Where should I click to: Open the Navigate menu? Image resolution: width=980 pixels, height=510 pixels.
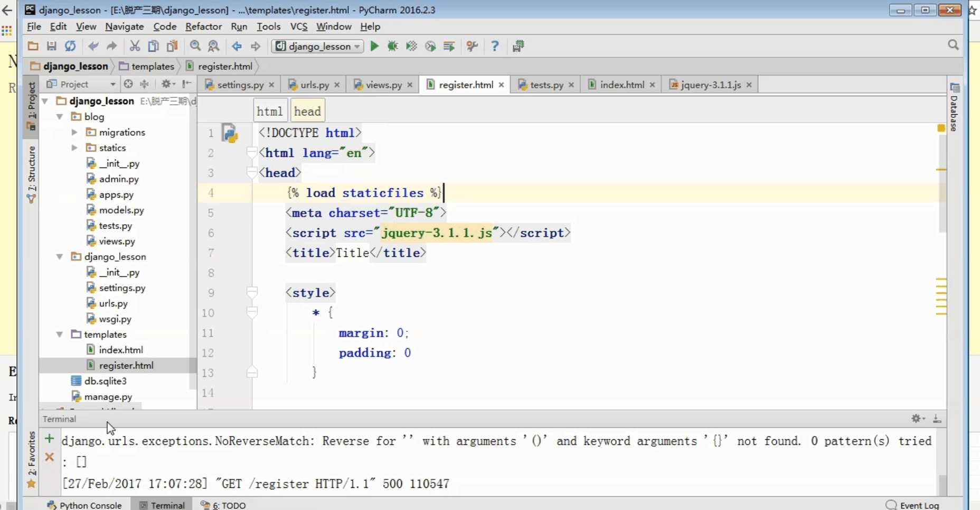click(124, 26)
